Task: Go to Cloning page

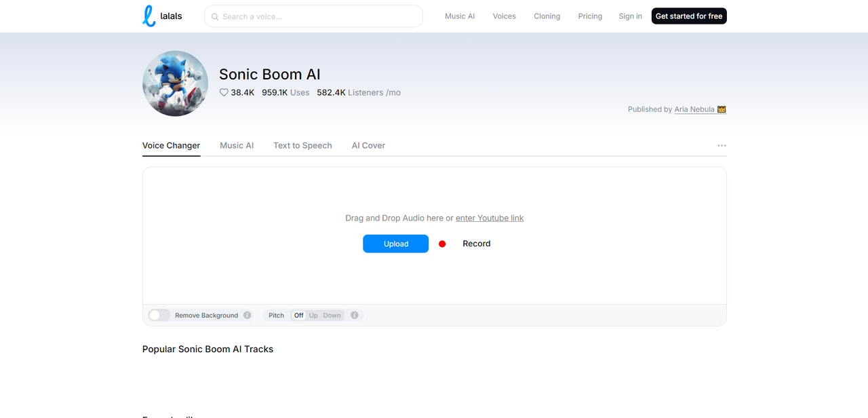Action: [x=547, y=16]
